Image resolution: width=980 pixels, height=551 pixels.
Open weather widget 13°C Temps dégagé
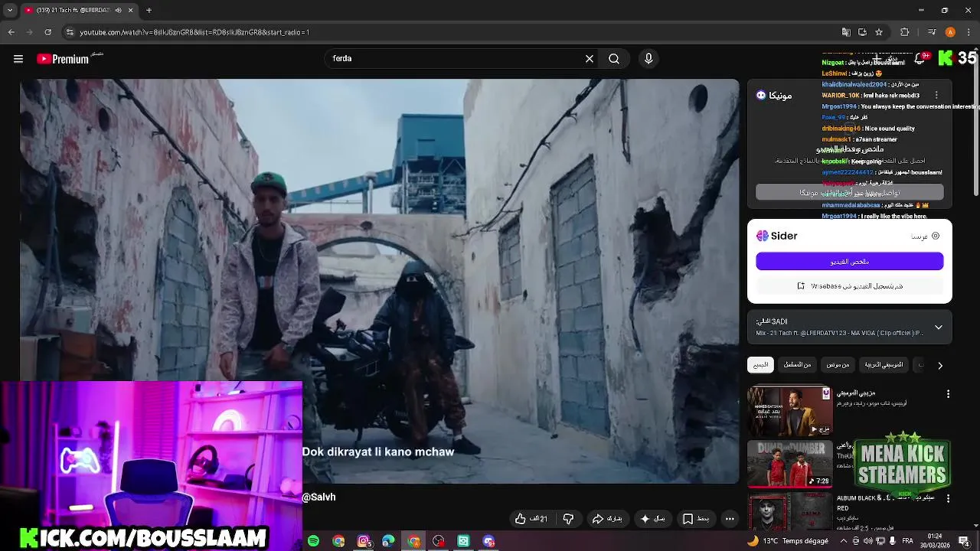[787, 541]
